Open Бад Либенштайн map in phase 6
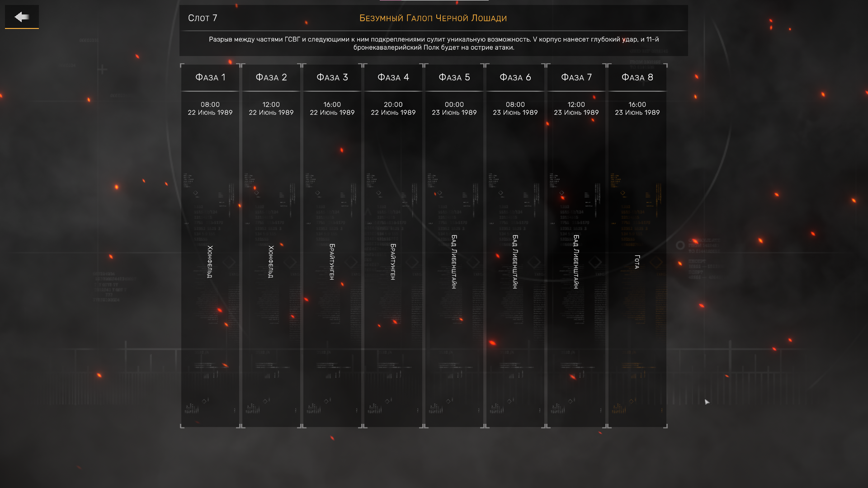The height and width of the screenshot is (488, 868). click(x=515, y=262)
